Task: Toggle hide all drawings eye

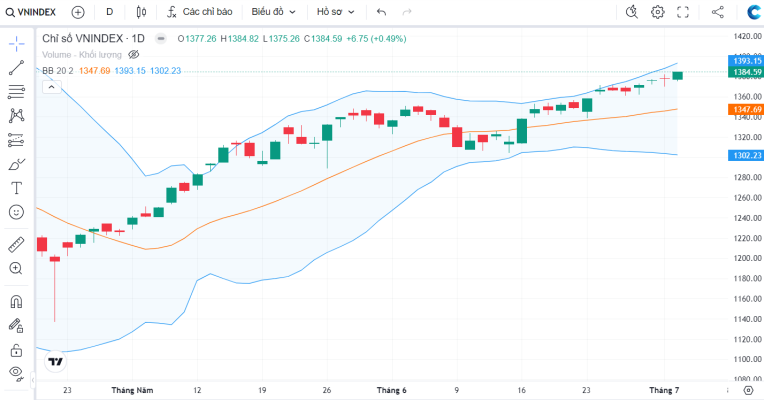Action: coord(17,373)
